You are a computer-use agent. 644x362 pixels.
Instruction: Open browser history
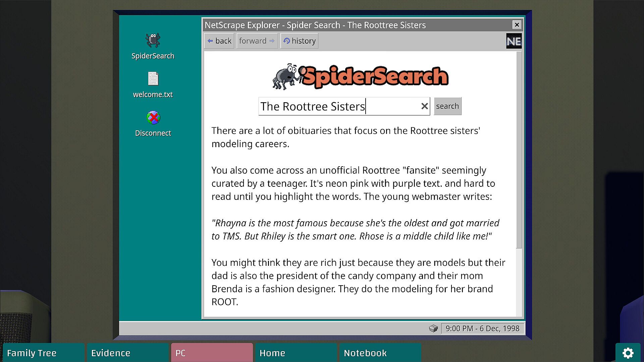coord(299,41)
